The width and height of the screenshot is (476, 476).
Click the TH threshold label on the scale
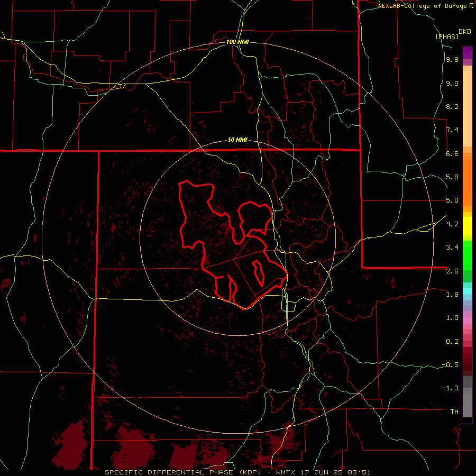[454, 411]
